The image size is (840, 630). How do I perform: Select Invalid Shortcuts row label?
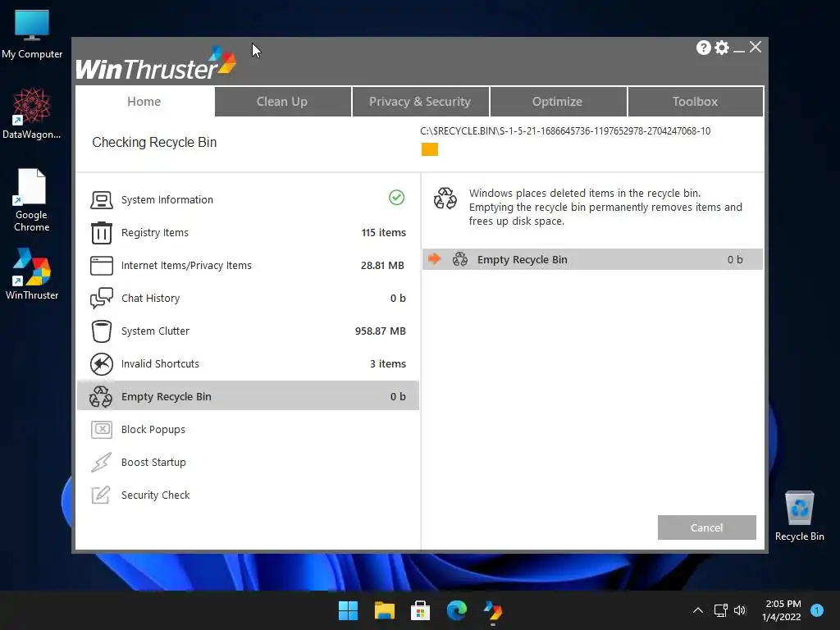[160, 363]
